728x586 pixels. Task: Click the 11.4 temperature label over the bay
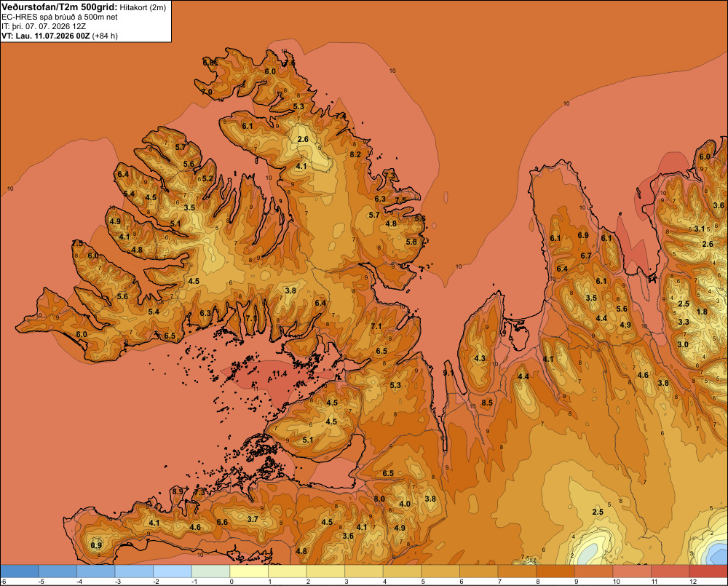(280, 373)
